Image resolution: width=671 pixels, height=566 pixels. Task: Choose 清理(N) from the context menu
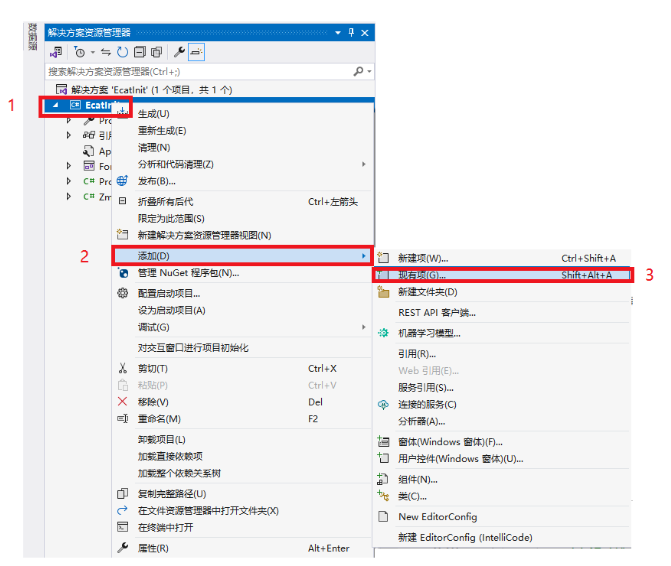154,148
